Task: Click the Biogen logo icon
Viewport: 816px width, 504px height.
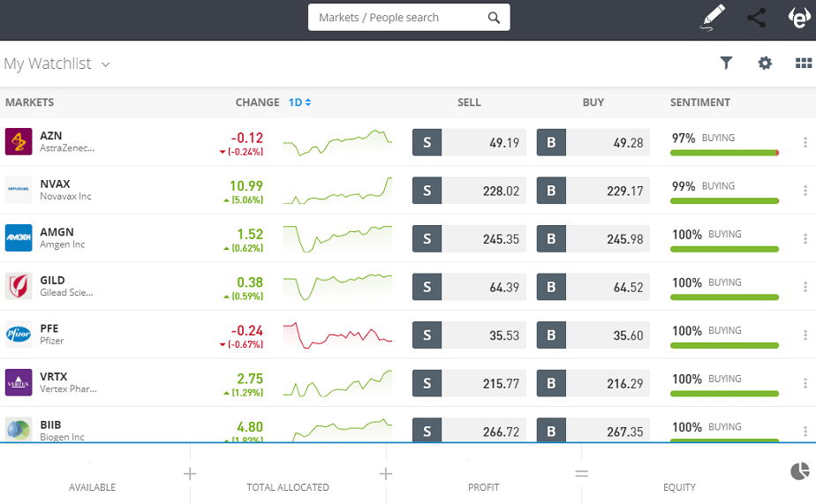Action: tap(19, 430)
